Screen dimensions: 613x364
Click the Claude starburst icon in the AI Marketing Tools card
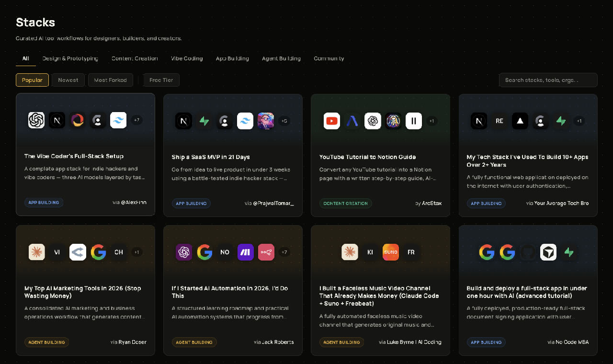(x=37, y=252)
